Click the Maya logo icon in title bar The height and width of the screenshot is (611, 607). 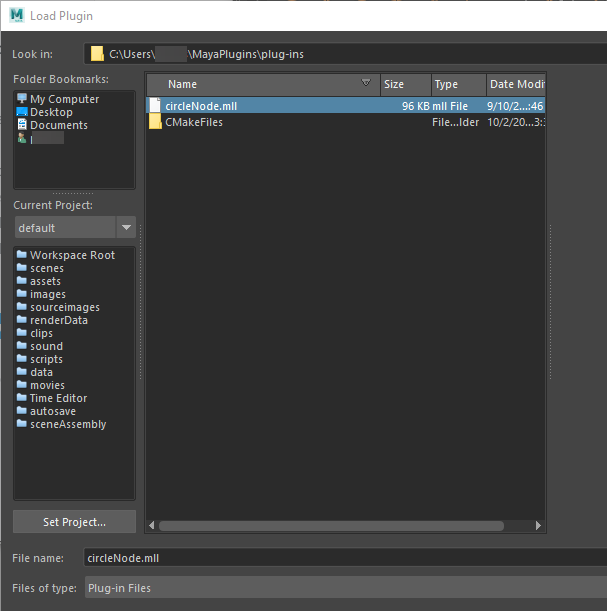pyautogui.click(x=17, y=15)
